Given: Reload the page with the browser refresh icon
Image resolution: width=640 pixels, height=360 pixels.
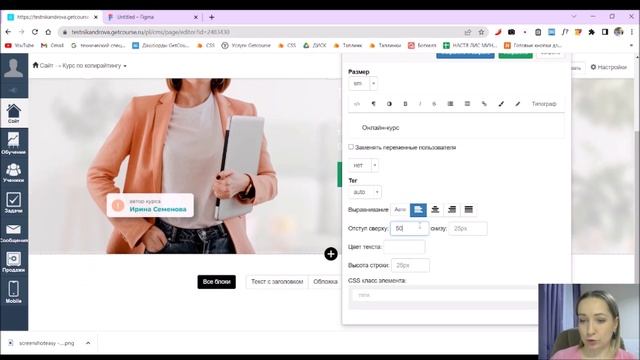Looking at the screenshot, I should pos(35,32).
